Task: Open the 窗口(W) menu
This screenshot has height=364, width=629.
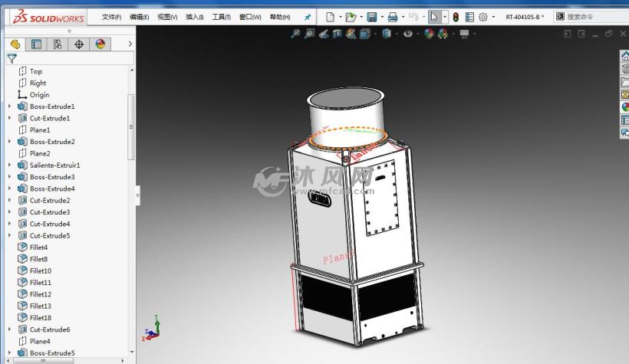Action: pyautogui.click(x=250, y=17)
